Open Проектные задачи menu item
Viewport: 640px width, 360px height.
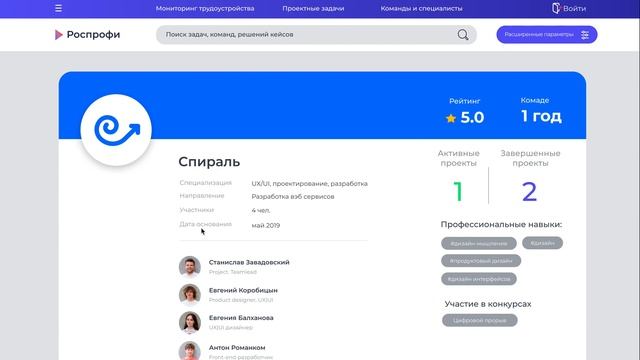click(313, 8)
